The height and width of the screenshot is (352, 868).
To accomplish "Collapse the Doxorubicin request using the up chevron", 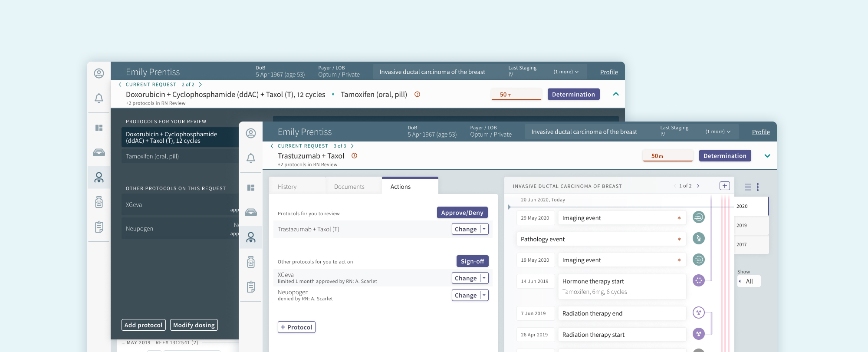I will [615, 94].
